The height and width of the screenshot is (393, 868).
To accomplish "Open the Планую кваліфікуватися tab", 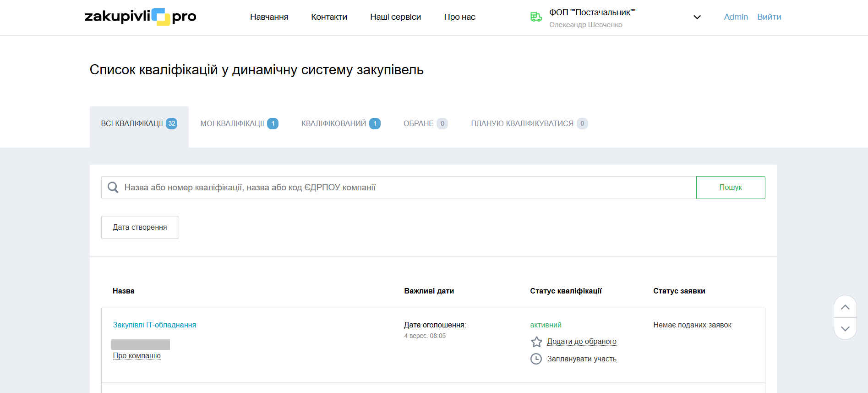I will coord(529,123).
